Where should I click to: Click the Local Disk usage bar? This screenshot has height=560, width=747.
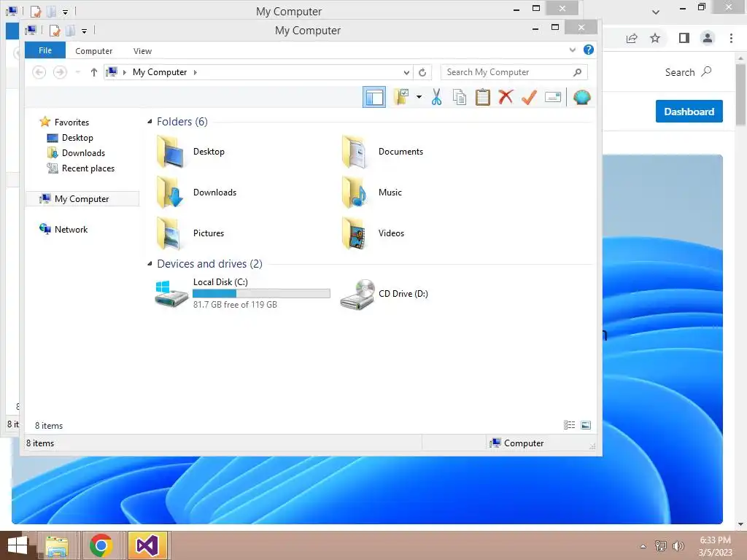(x=261, y=293)
